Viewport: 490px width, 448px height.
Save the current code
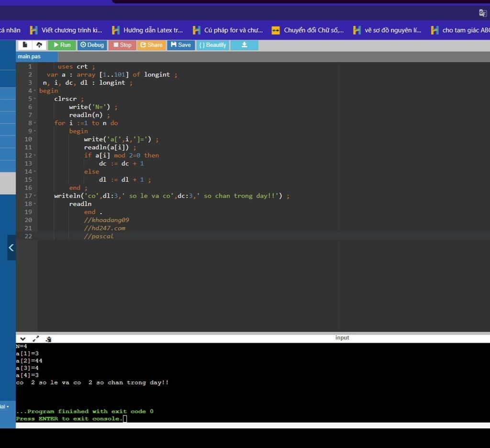click(181, 45)
